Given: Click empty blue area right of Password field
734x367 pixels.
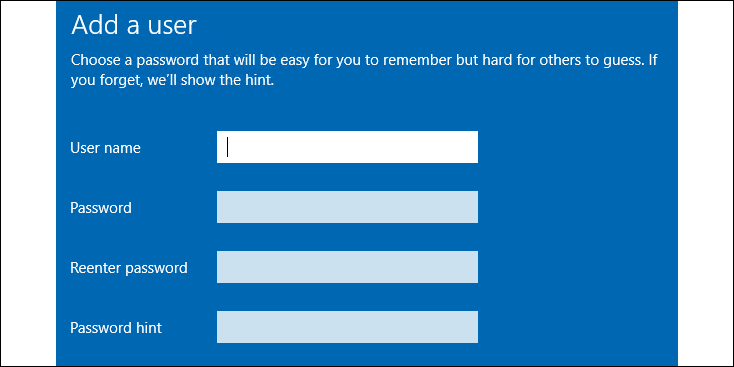Looking at the screenshot, I should [x=576, y=207].
